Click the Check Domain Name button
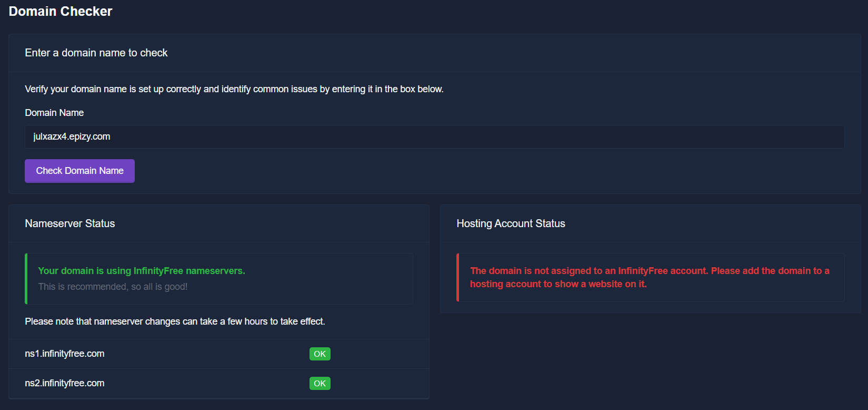The height and width of the screenshot is (410, 868). (79, 171)
